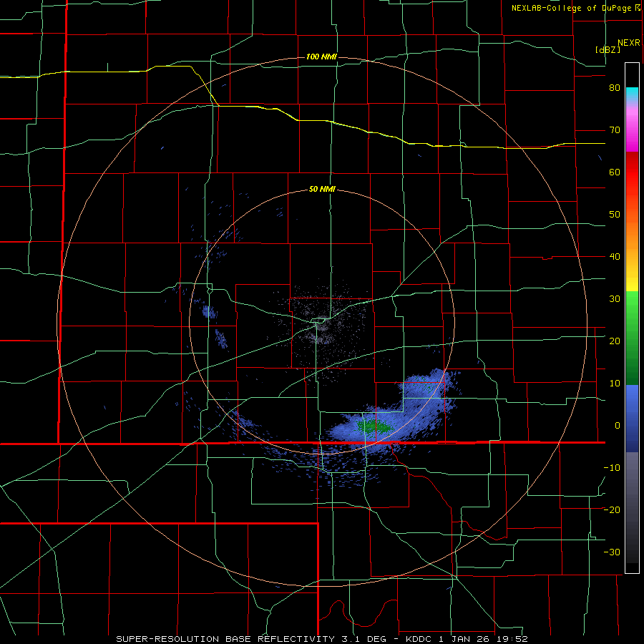Click the 40 value on the dBZ scale
Viewport: 644px width, 644px height.
[x=615, y=257]
